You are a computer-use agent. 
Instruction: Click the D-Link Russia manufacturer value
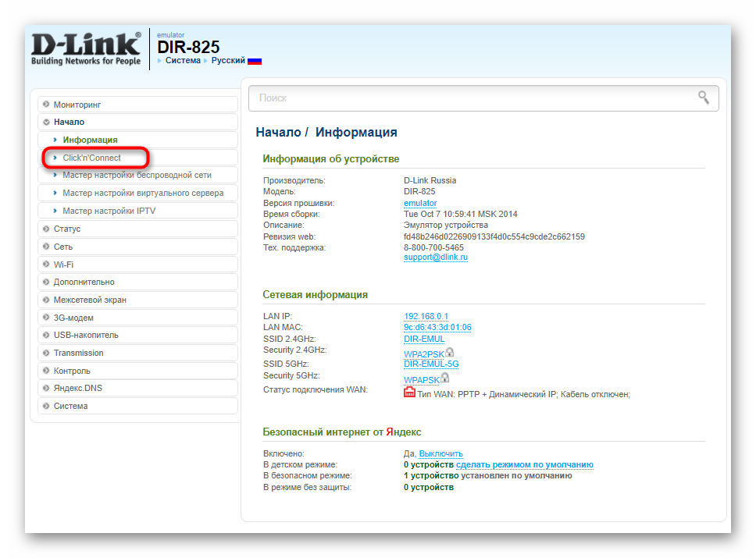click(x=430, y=180)
